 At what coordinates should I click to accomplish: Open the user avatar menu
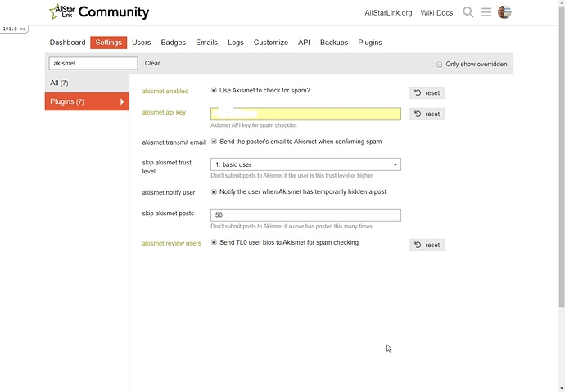pos(504,12)
